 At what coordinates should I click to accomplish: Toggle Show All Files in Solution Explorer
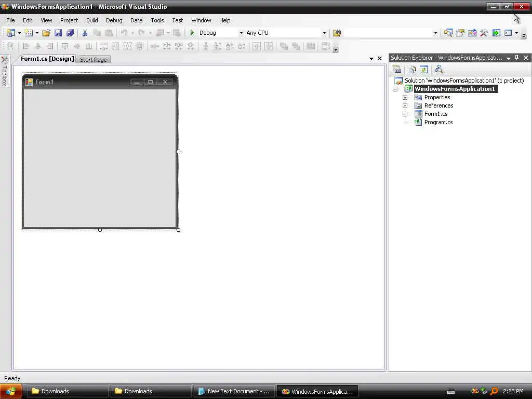point(411,70)
